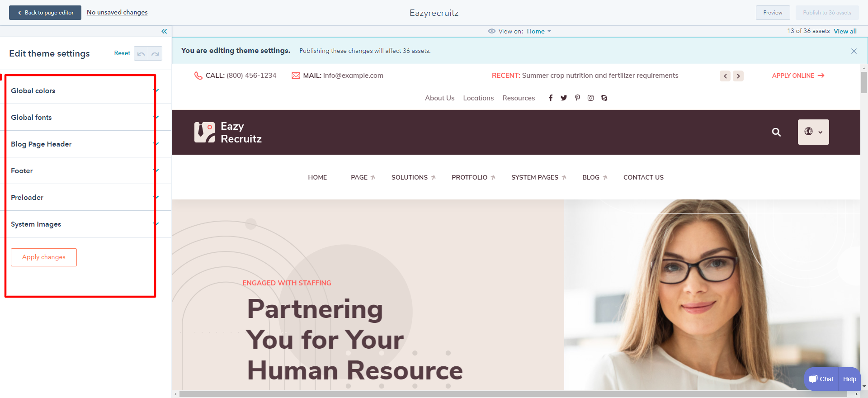Image resolution: width=868 pixels, height=398 pixels.
Task: Open the globe language switcher dropdown
Action: tap(813, 132)
